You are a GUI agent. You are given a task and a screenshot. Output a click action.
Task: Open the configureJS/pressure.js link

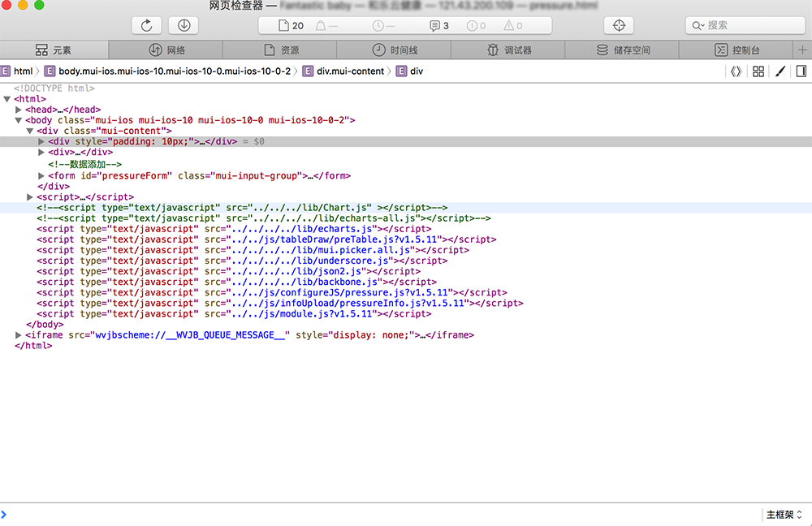(x=339, y=292)
